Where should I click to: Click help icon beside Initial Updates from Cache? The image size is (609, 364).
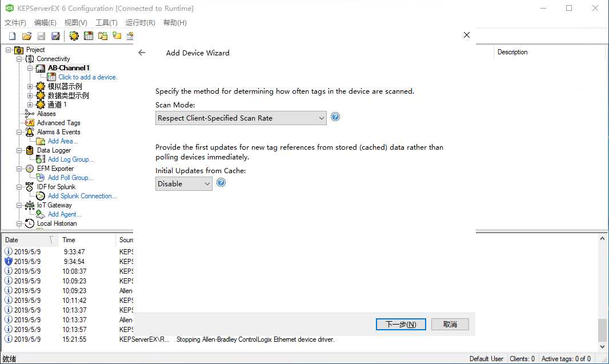click(221, 182)
